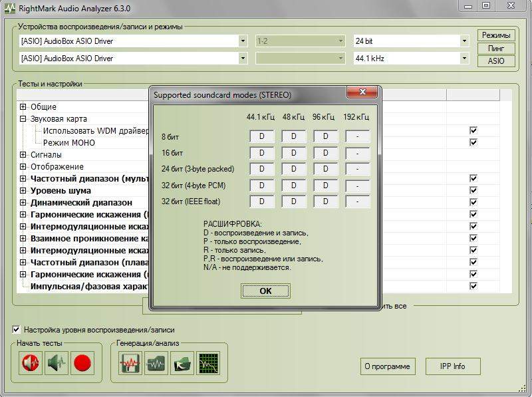Toggle the Настройка уровня воспроизведения/записи checkbox
Viewport: 532px width, 397px height.
click(x=17, y=329)
